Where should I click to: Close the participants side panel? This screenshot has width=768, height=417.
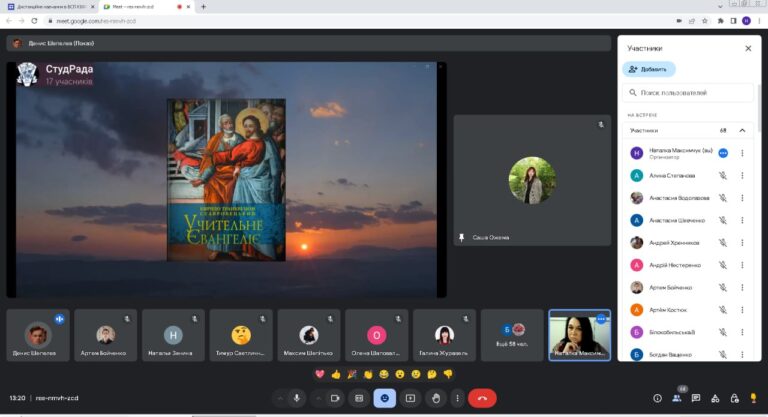click(x=748, y=49)
